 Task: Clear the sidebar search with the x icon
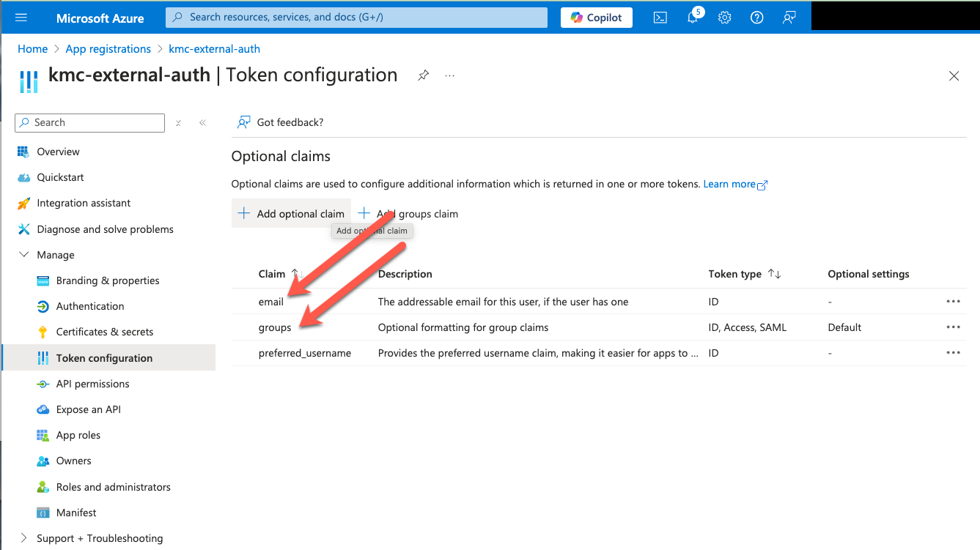tap(178, 122)
